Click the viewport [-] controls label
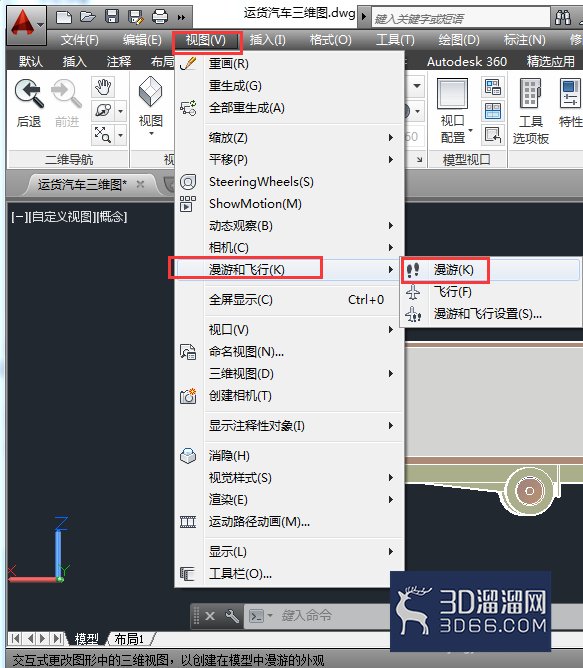 click(x=20, y=217)
